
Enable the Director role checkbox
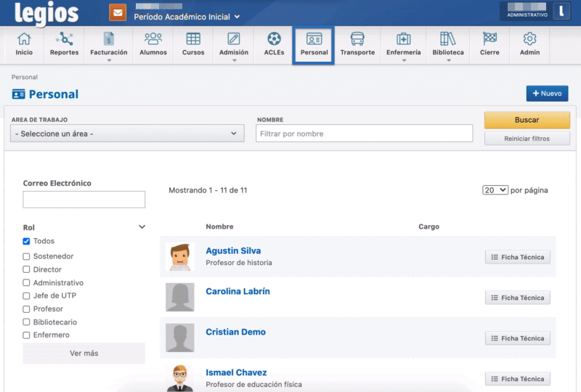[27, 270]
